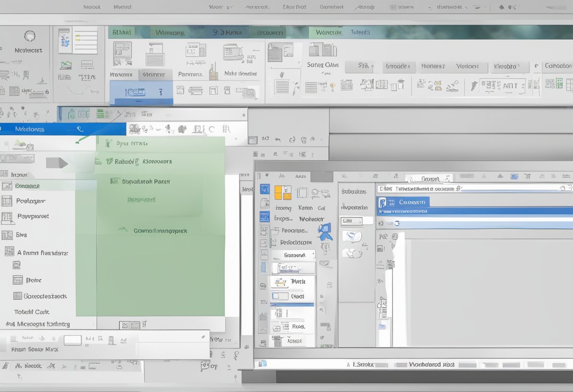This screenshot has height=392, width=573.
Task: Click the address field above Conaero tab
Action: tap(471, 188)
